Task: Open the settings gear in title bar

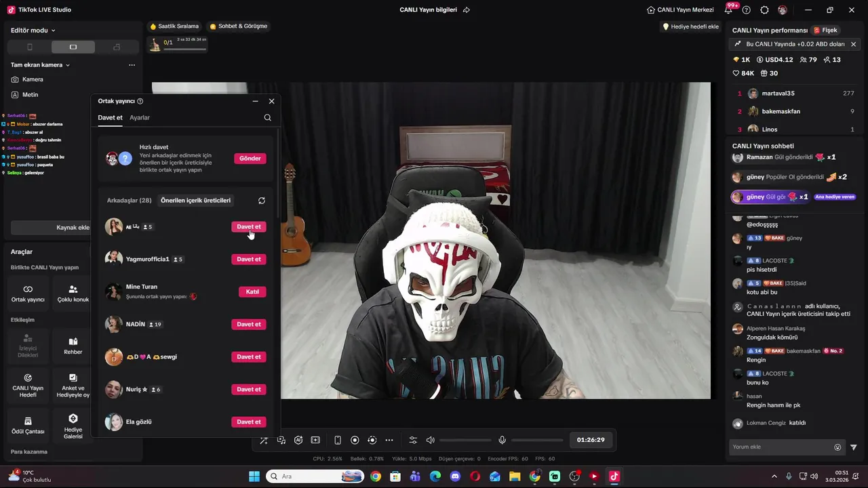Action: pos(764,10)
